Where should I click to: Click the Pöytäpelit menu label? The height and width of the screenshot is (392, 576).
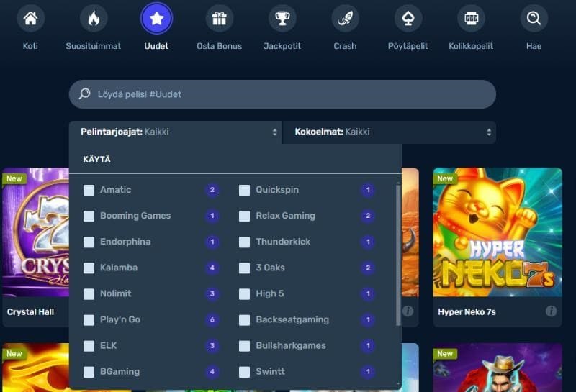coord(408,46)
